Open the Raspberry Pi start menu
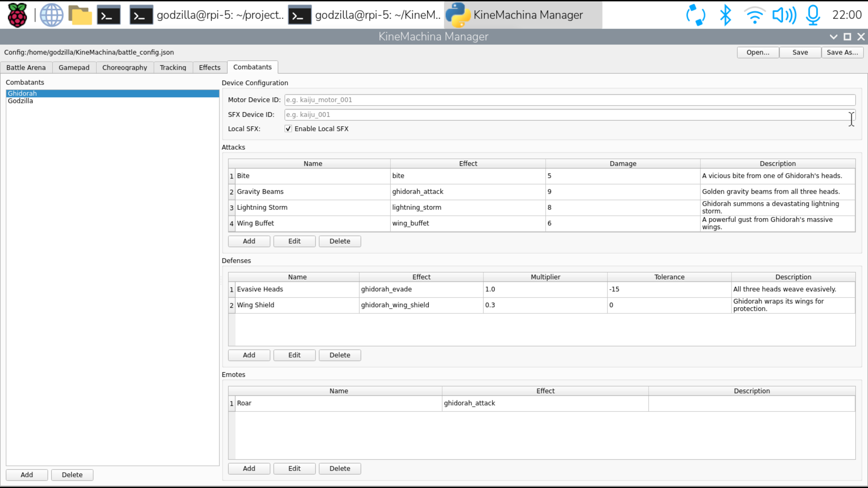Viewport: 868px width, 488px height. tap(17, 15)
